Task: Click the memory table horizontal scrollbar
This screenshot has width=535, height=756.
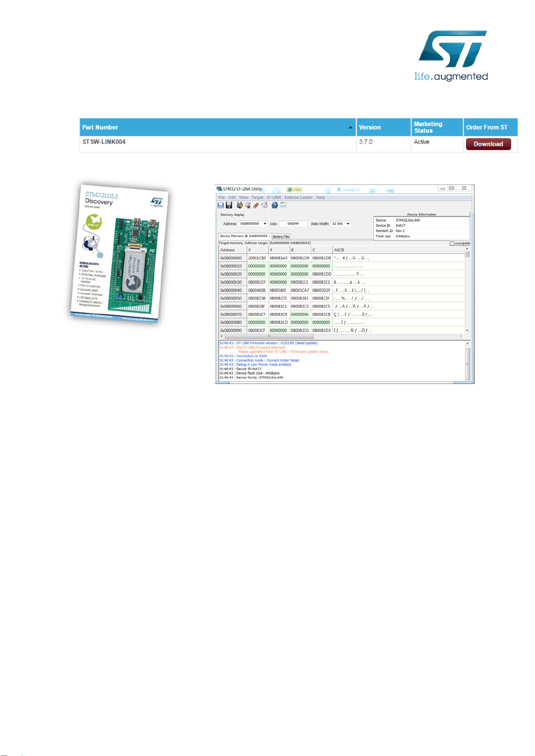Action: point(341,336)
